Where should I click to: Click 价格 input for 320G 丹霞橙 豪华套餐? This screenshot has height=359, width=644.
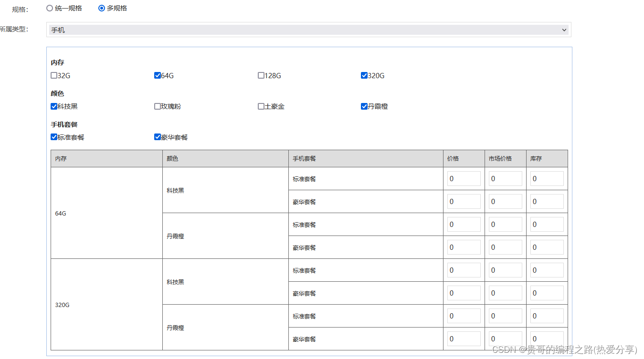click(x=464, y=339)
